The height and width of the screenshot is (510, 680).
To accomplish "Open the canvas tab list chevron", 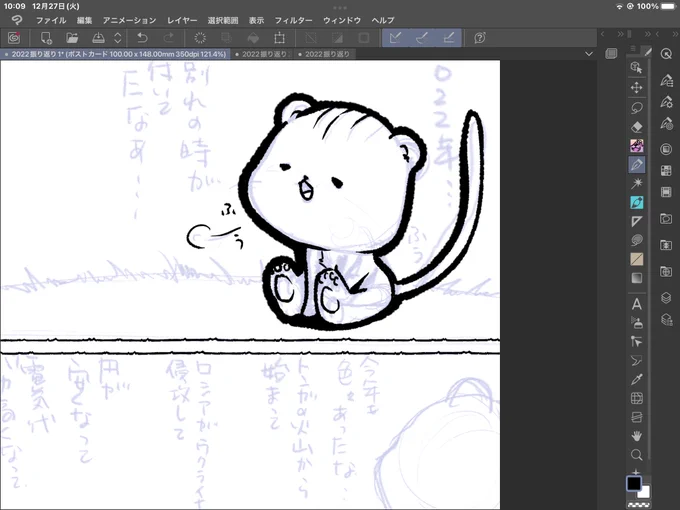I will [588, 54].
